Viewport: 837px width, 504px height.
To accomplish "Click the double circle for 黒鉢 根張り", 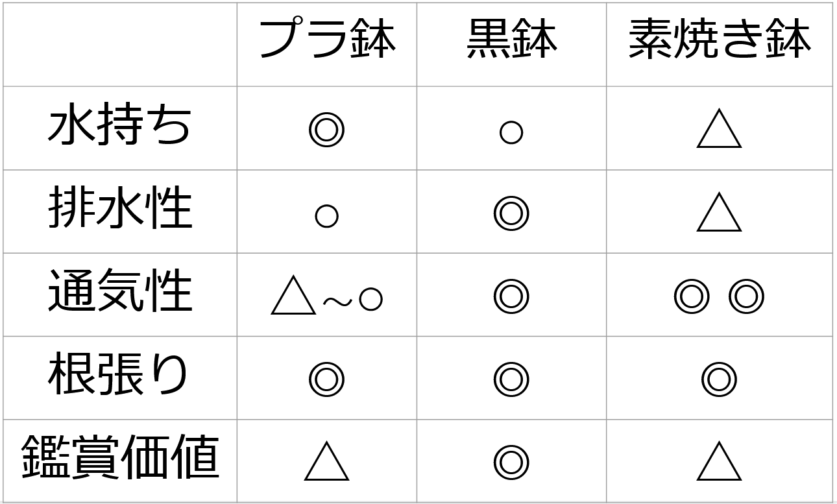I will click(511, 379).
